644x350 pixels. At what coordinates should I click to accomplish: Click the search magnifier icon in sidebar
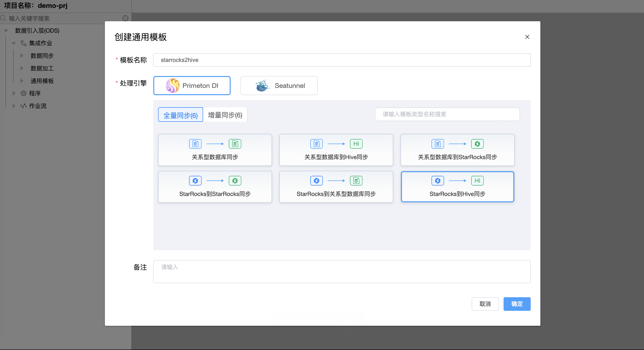coord(3,18)
